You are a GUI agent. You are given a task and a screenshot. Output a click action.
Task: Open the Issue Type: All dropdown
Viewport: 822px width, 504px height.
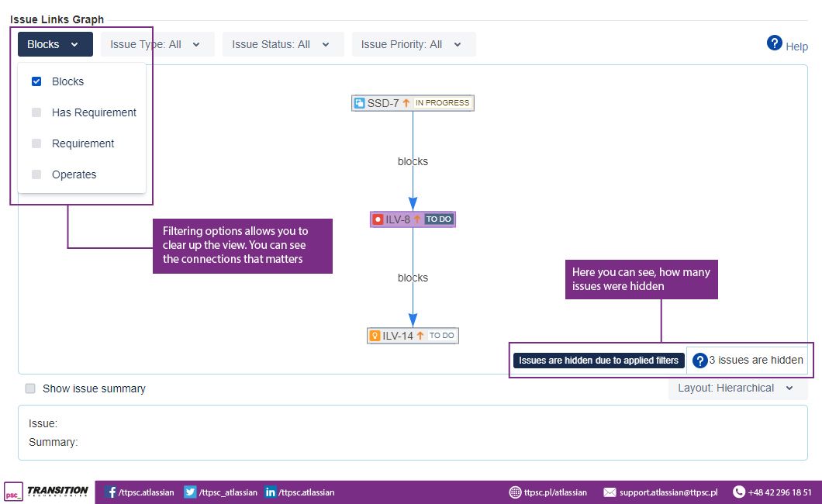(x=157, y=44)
